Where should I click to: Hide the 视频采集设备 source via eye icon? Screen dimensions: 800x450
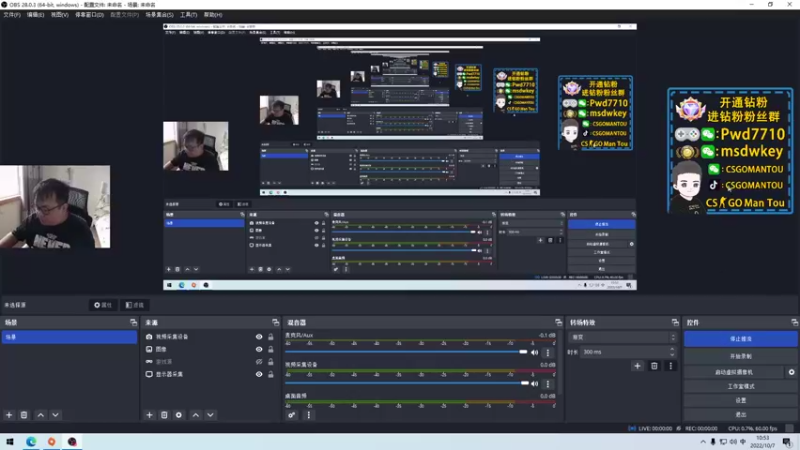point(259,337)
